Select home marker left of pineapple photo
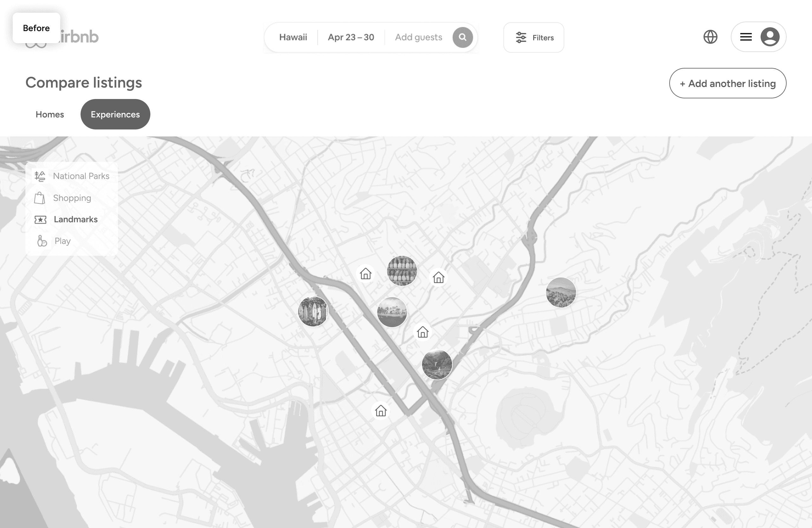This screenshot has height=528, width=812. tap(365, 274)
